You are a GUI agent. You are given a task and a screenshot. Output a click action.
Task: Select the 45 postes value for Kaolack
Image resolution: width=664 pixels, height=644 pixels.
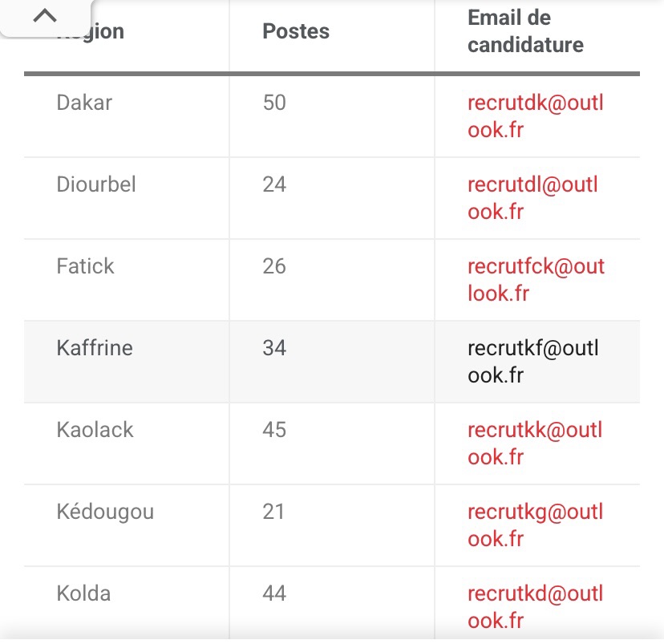point(274,430)
